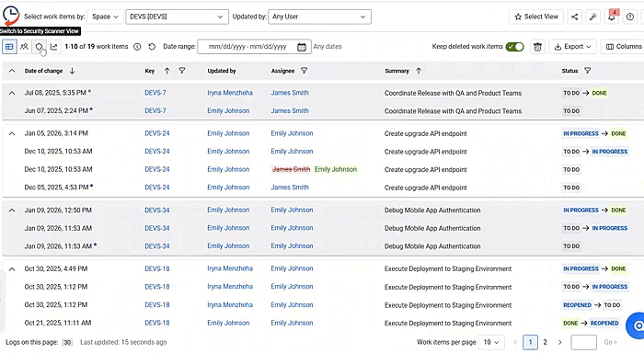The image size is (644, 353).
Task: Click 'Debug Mobile App Authentication' in 12:50 PM row
Action: (432, 211)
